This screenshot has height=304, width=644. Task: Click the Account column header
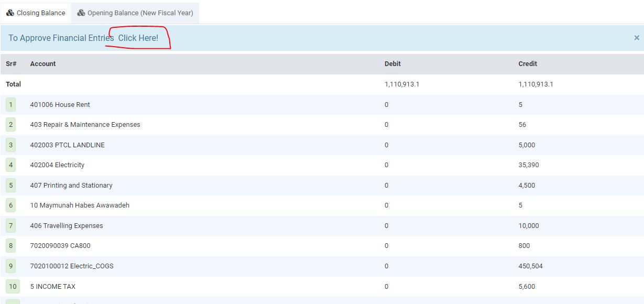pos(43,64)
